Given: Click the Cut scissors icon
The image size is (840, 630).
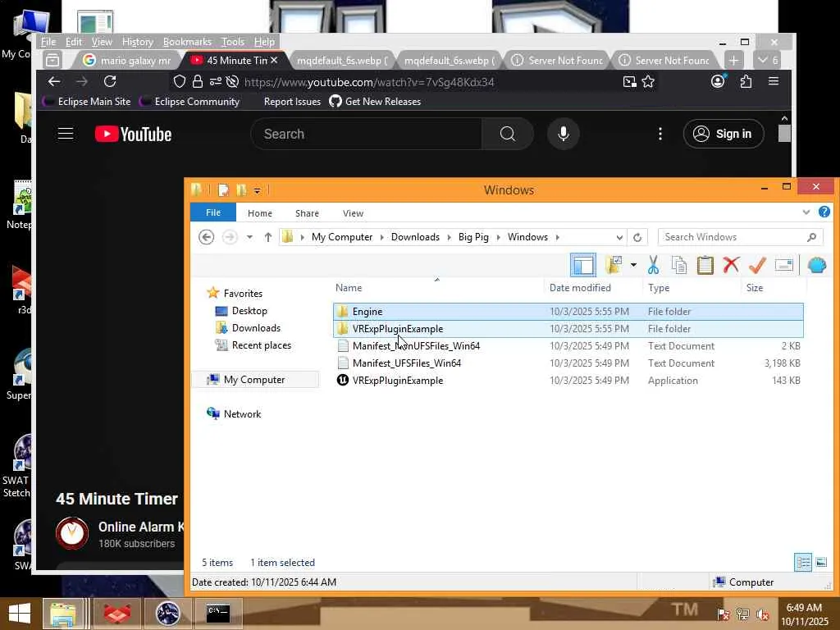Looking at the screenshot, I should coord(653,265).
